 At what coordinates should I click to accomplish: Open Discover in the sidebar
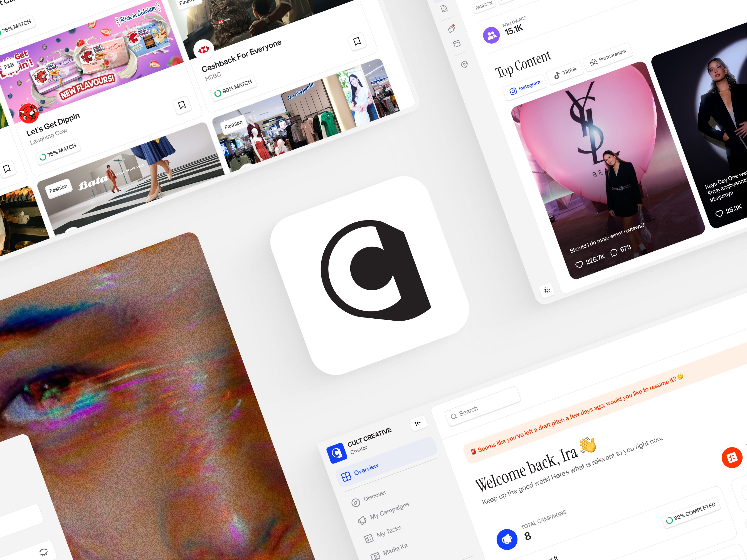tap(374, 496)
